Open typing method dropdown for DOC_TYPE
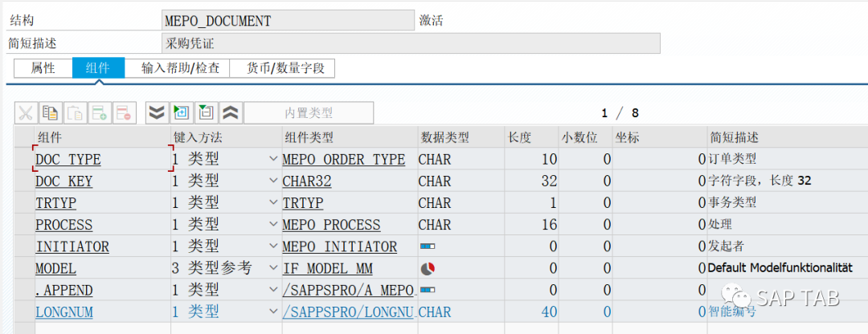Viewport: 868px width, 334px height. tap(273, 159)
